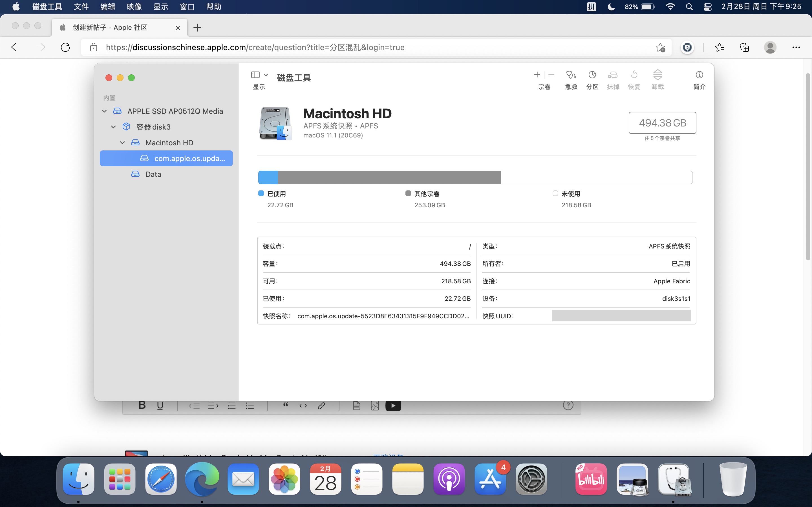Image resolution: width=812 pixels, height=507 pixels.
Task: Click the Erase (抹掉) icon
Action: [x=613, y=75]
